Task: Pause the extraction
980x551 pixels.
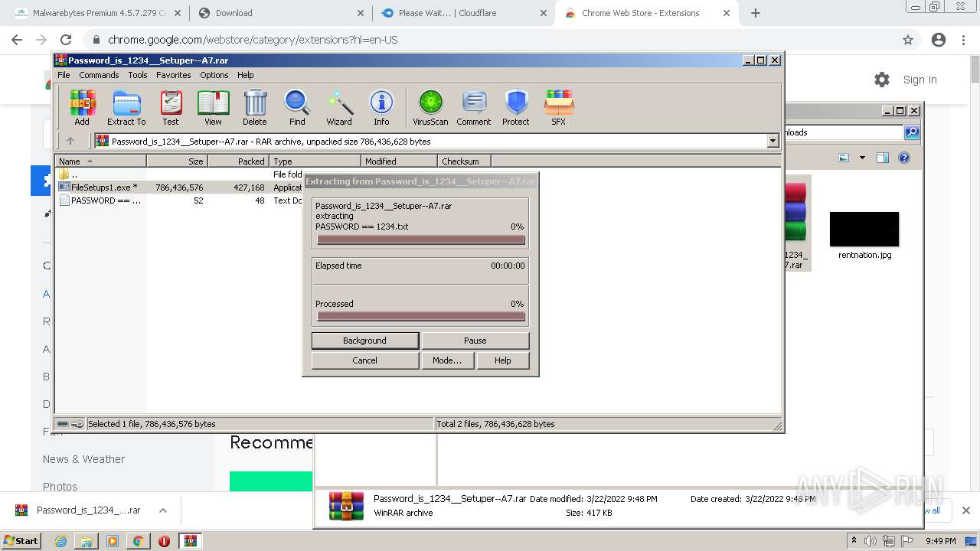Action: 475,341
